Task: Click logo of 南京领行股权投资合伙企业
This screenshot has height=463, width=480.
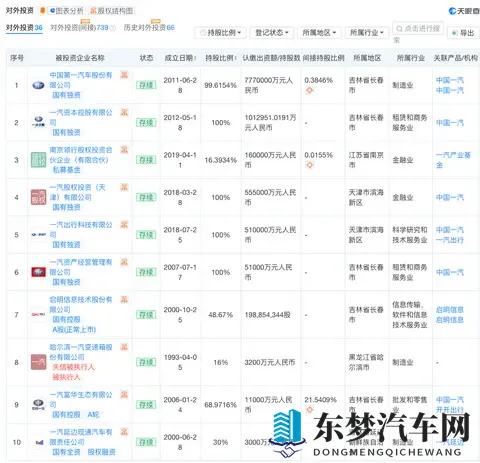Action: [x=38, y=160]
